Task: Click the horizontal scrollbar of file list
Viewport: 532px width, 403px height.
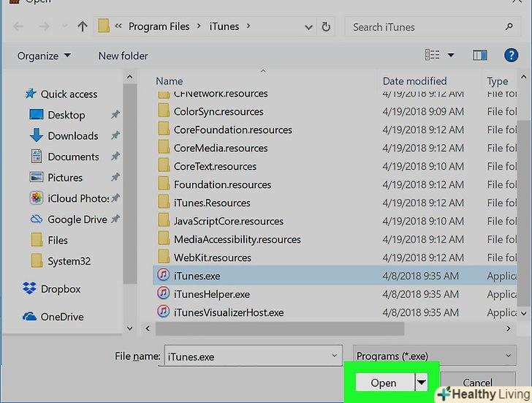Action: pyautogui.click(x=280, y=328)
